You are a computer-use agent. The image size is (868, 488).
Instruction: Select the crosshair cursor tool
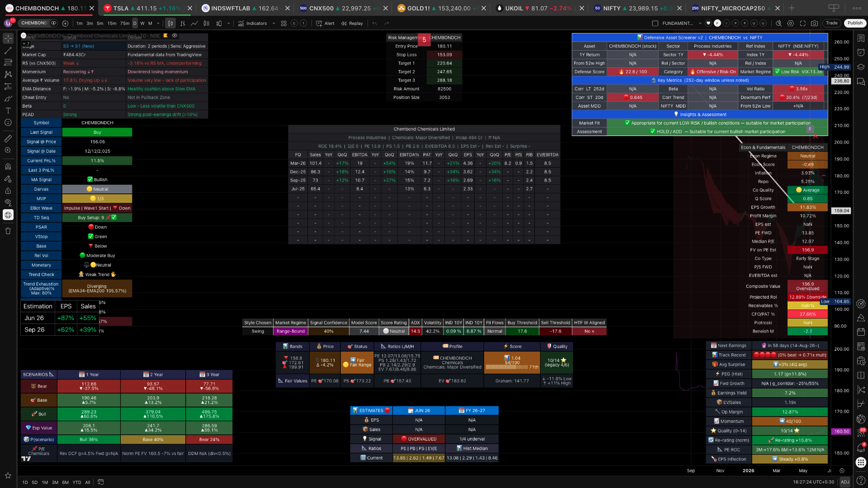click(8, 38)
